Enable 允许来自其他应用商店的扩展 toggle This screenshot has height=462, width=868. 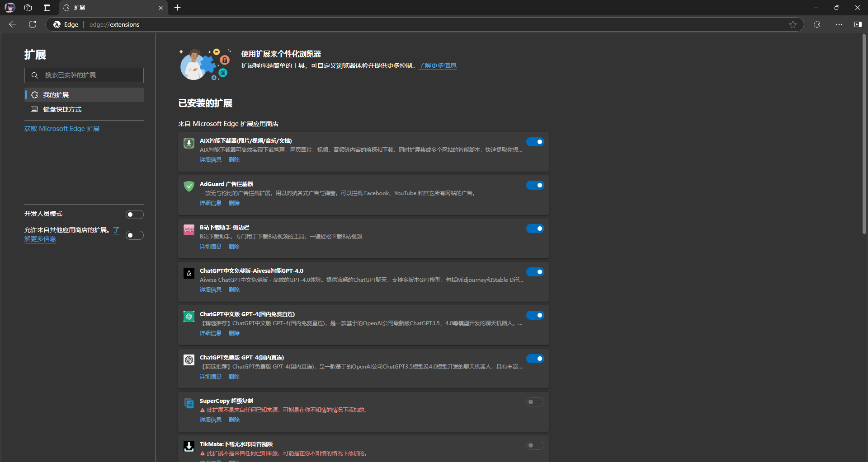tap(135, 235)
